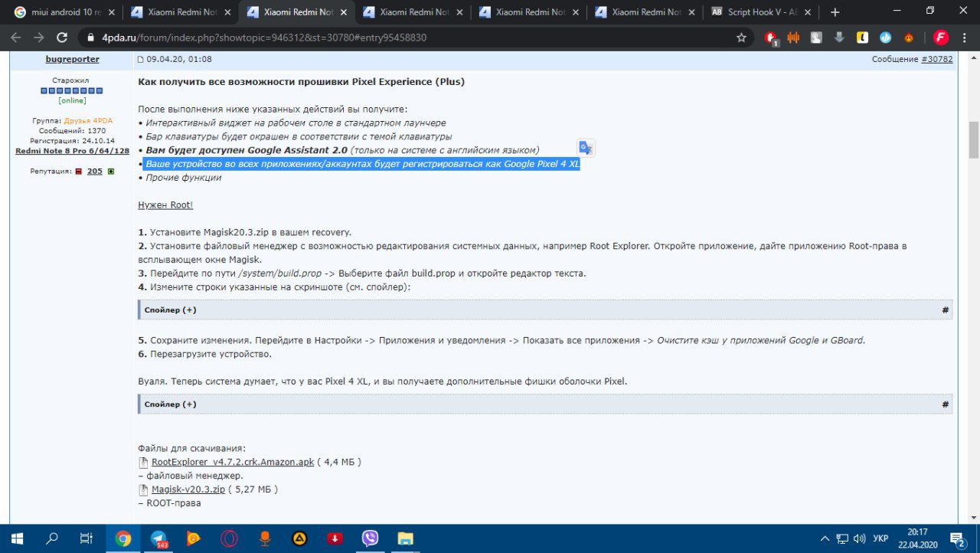Open the orange microphone app on taskbar
The height and width of the screenshot is (553, 980).
[264, 538]
